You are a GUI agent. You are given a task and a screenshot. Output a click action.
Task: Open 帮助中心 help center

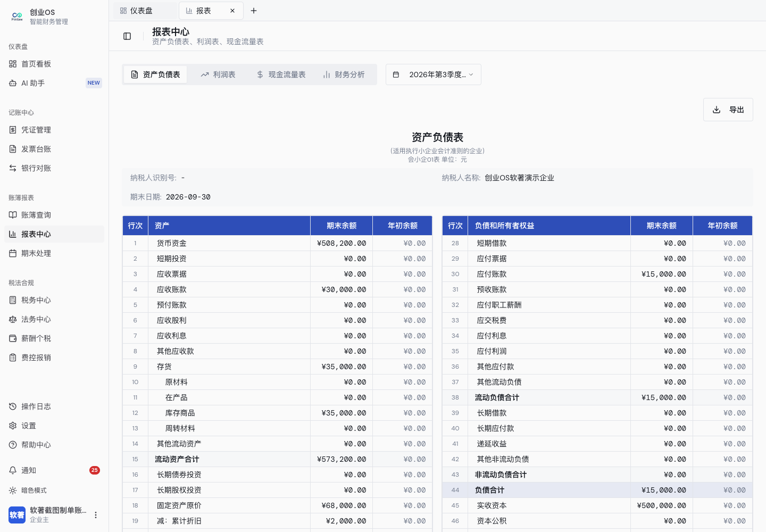pyautogui.click(x=54, y=445)
